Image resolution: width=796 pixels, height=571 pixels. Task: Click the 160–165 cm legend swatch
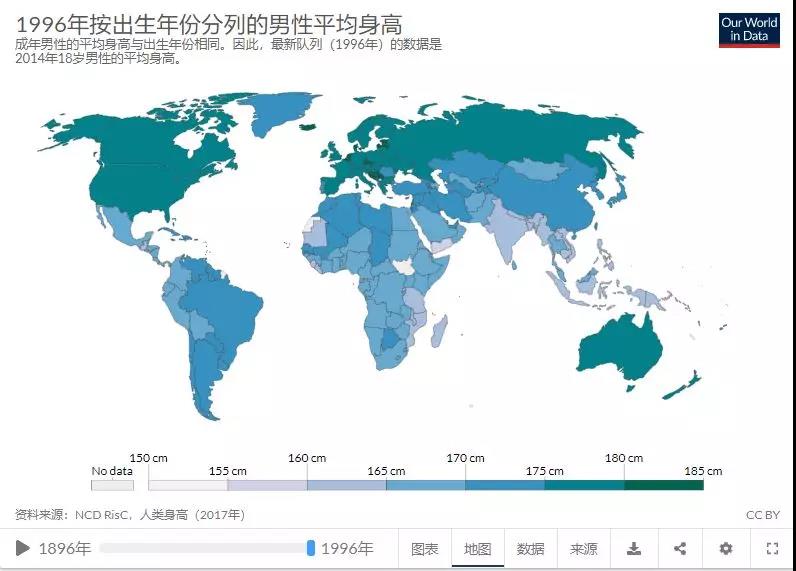coord(346,485)
